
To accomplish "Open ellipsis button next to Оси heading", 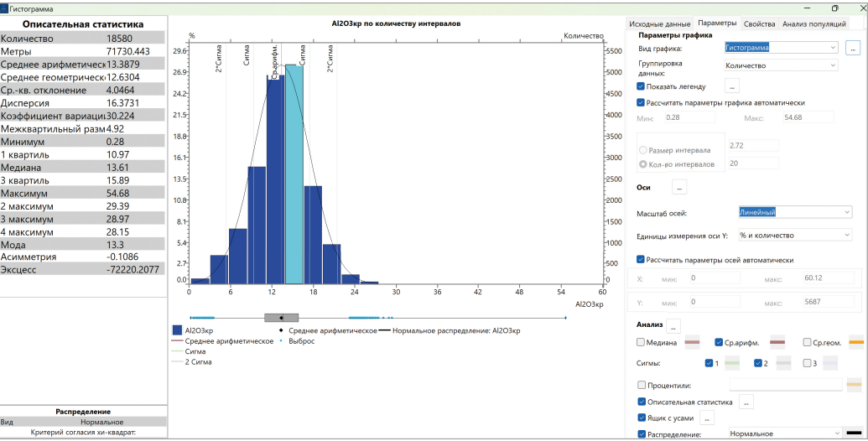I will point(679,188).
